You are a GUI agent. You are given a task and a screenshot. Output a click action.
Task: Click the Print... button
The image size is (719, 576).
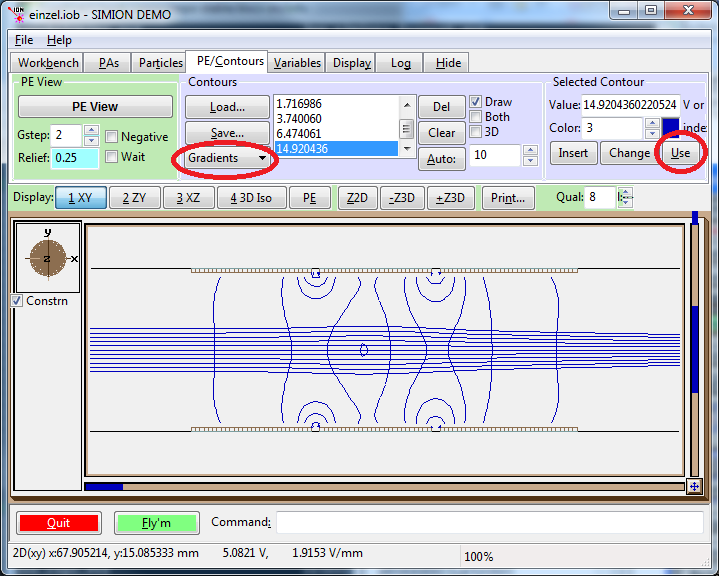pyautogui.click(x=508, y=198)
